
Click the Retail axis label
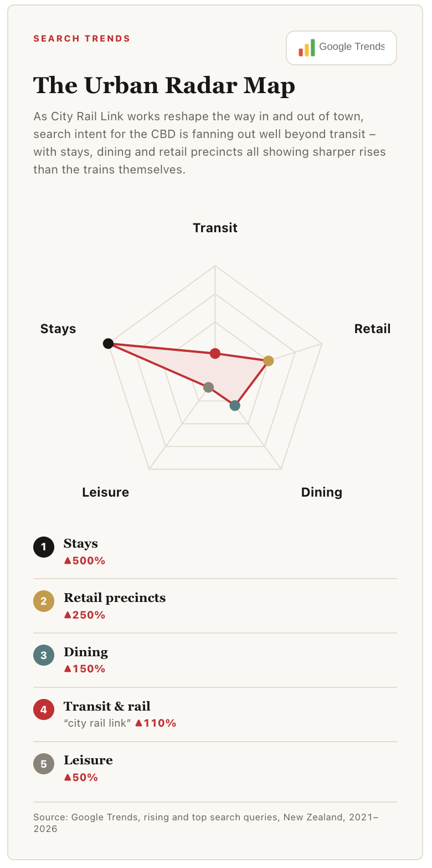[372, 329]
